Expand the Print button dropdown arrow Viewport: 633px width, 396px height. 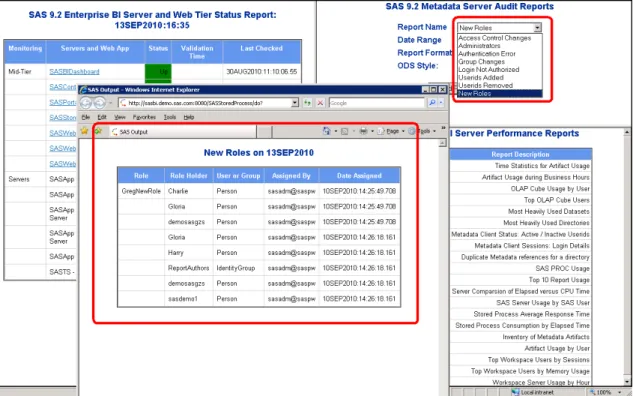pyautogui.click(x=372, y=131)
